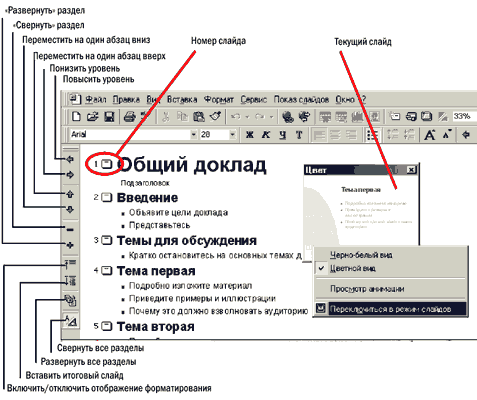Toggle the Bullets button

[x=372, y=135]
